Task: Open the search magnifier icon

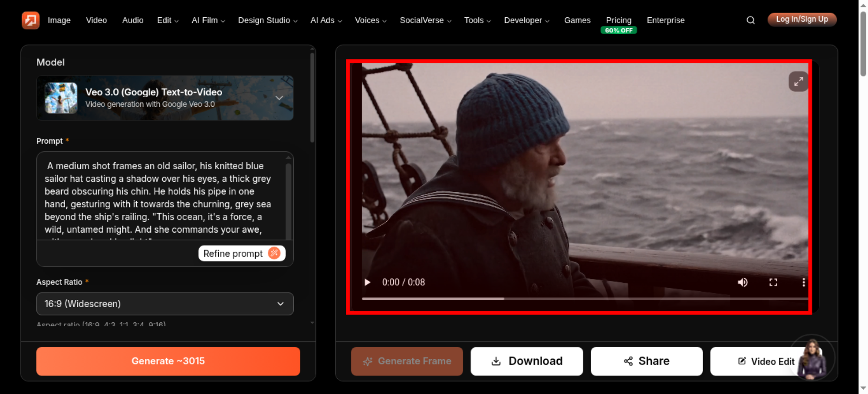Action: pos(750,20)
